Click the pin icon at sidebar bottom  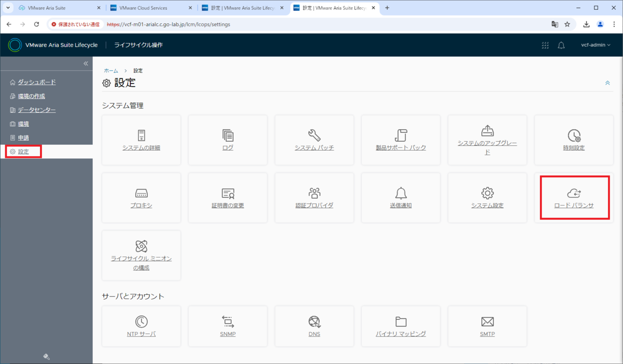point(46,356)
